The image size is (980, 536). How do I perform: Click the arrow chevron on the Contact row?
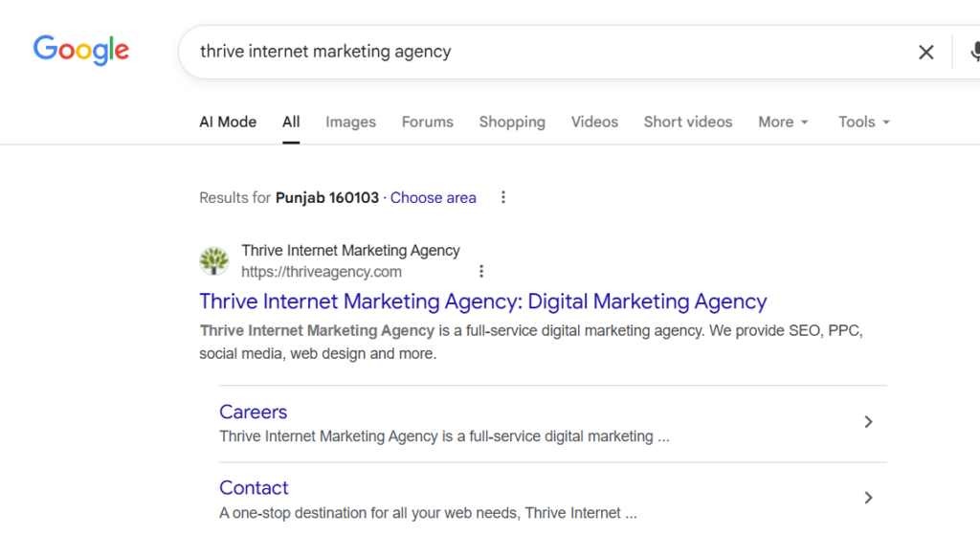pos(868,498)
